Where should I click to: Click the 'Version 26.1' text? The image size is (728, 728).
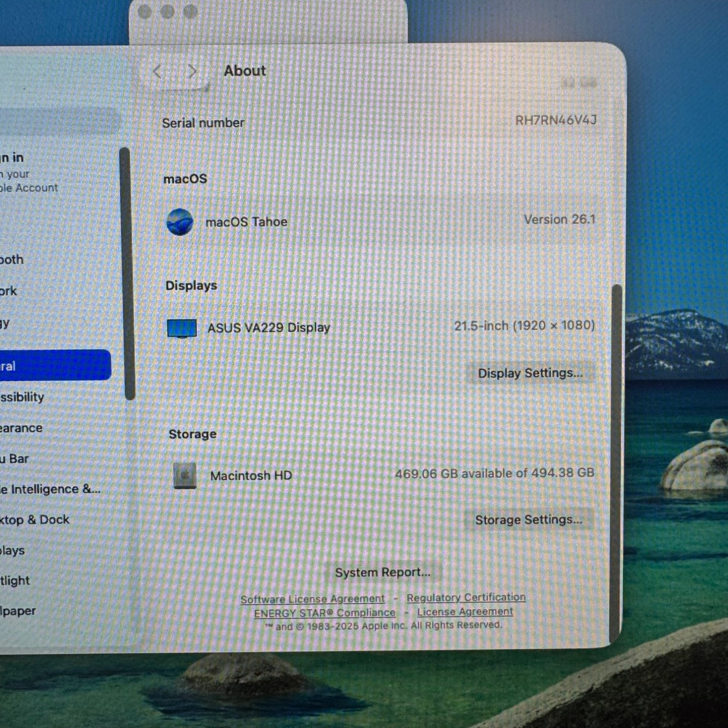point(559,220)
